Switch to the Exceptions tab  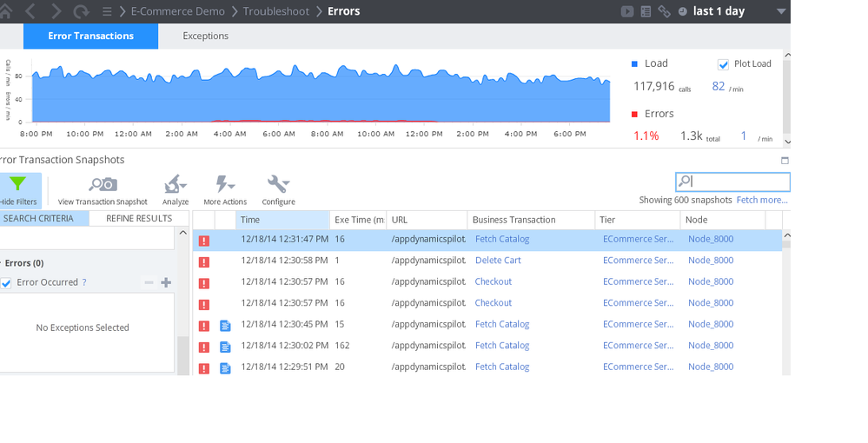[205, 36]
